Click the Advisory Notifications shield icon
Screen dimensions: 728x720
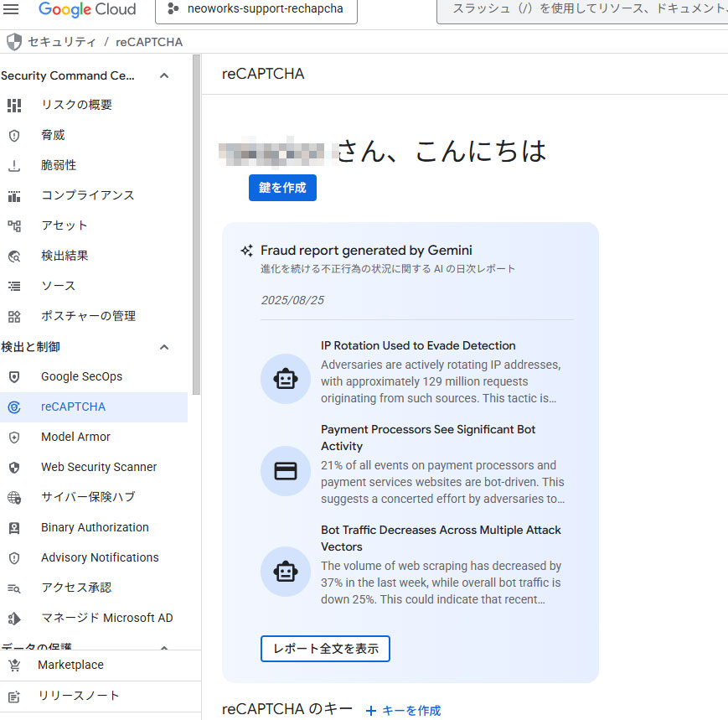click(14, 558)
